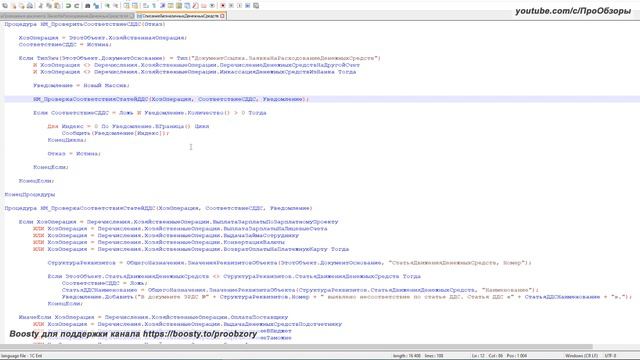
Task: Open the Document List panel icon
Action: pyautogui.click(x=187, y=6)
